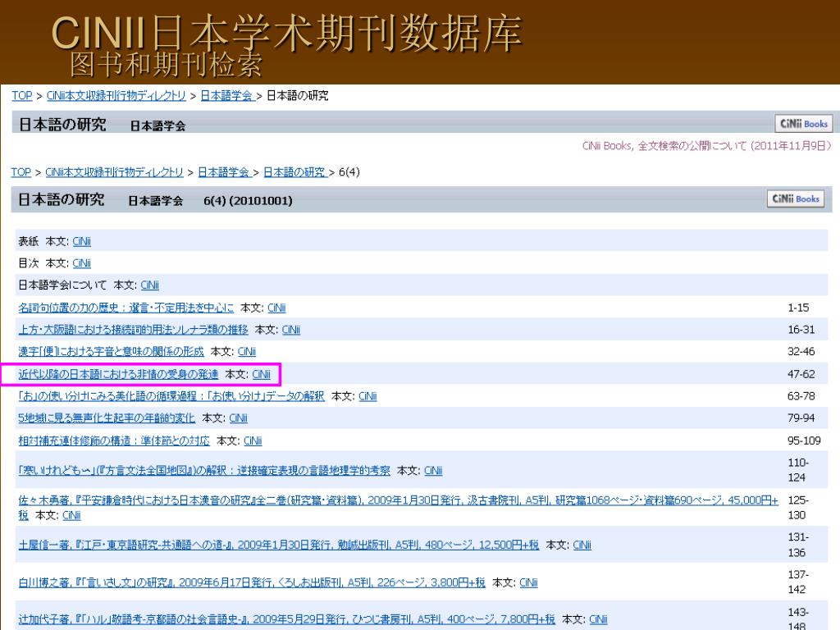Open CiNii link in the 相対補充連体修飾 row
The image size is (840, 630).
coord(253,441)
